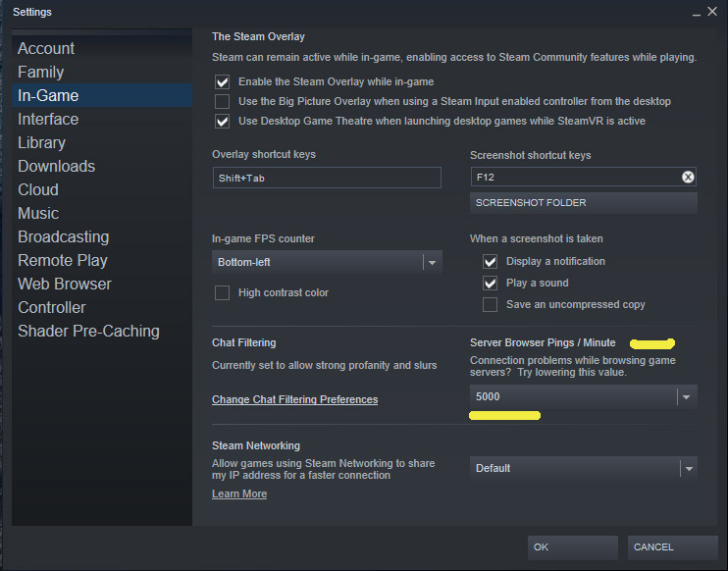Click the Chat Filtering heading

click(x=243, y=342)
